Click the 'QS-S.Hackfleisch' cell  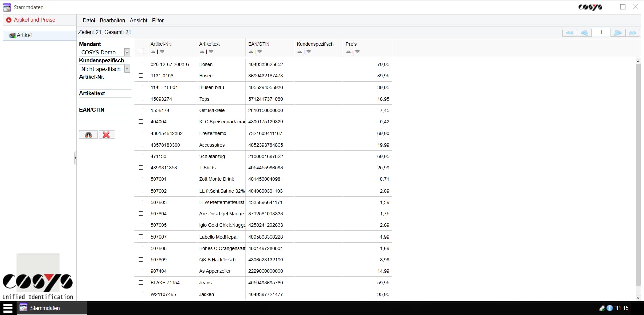pos(217,260)
